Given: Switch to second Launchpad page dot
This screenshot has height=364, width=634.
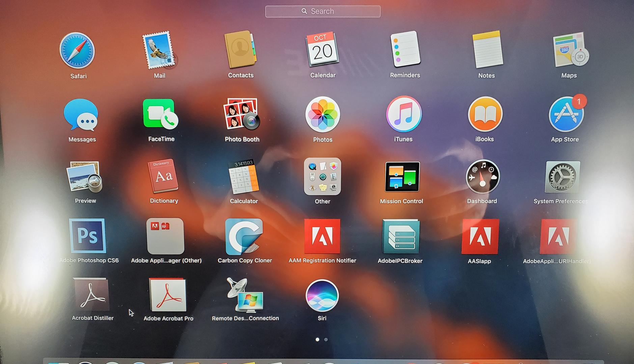Looking at the screenshot, I should click(326, 339).
